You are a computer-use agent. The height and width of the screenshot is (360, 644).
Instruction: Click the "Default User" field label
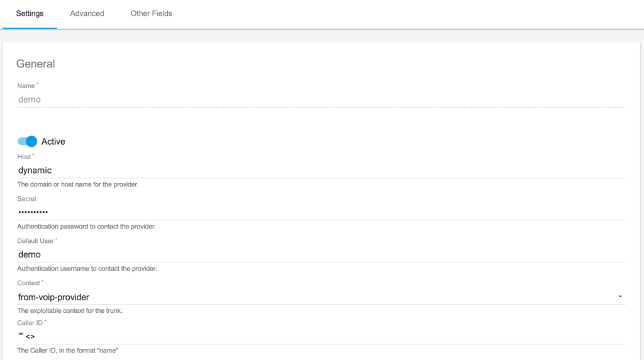pyautogui.click(x=36, y=241)
